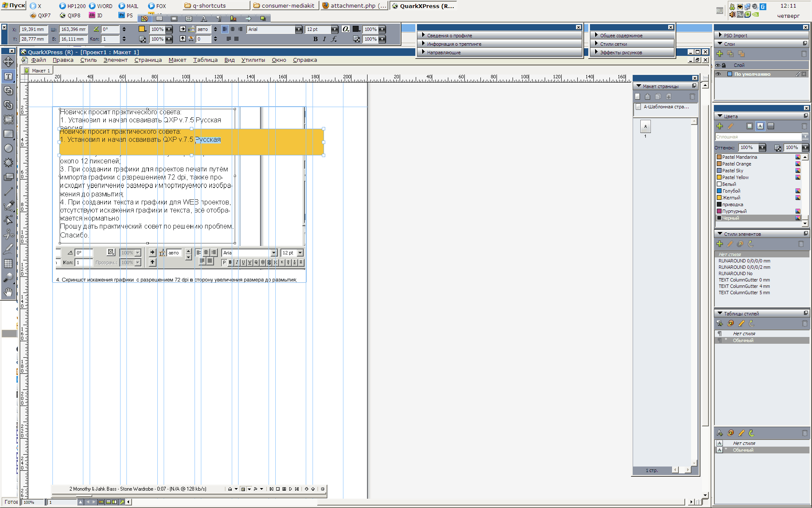
Task: Click the lock icon in the Слой header row
Action: coord(724,65)
